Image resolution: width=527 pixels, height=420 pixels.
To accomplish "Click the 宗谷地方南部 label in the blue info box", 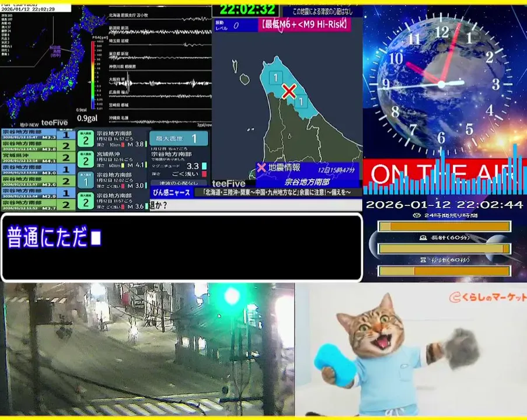I will click(x=307, y=182).
